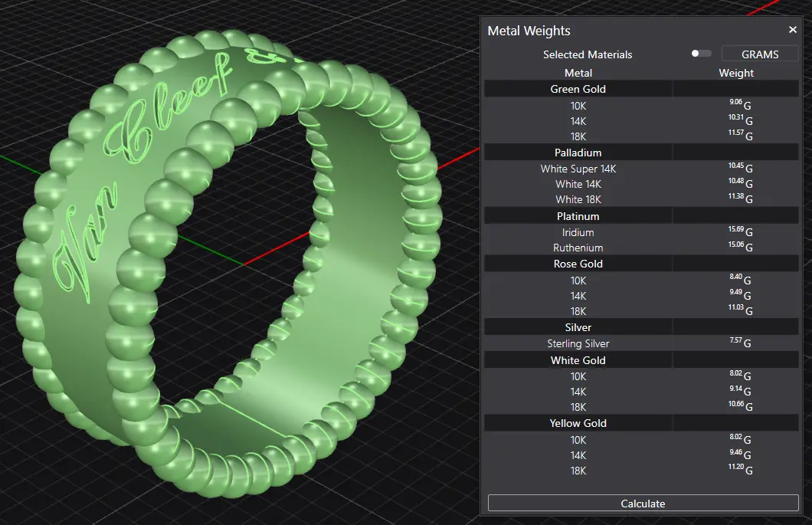Select the White Super 14K row
The height and width of the screenshot is (525, 812).
pos(578,169)
